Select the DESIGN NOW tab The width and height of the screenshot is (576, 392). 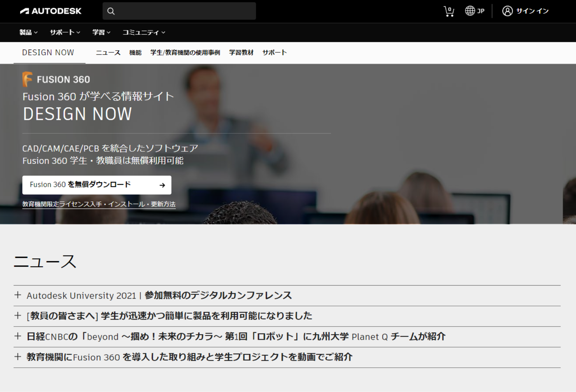(x=48, y=52)
